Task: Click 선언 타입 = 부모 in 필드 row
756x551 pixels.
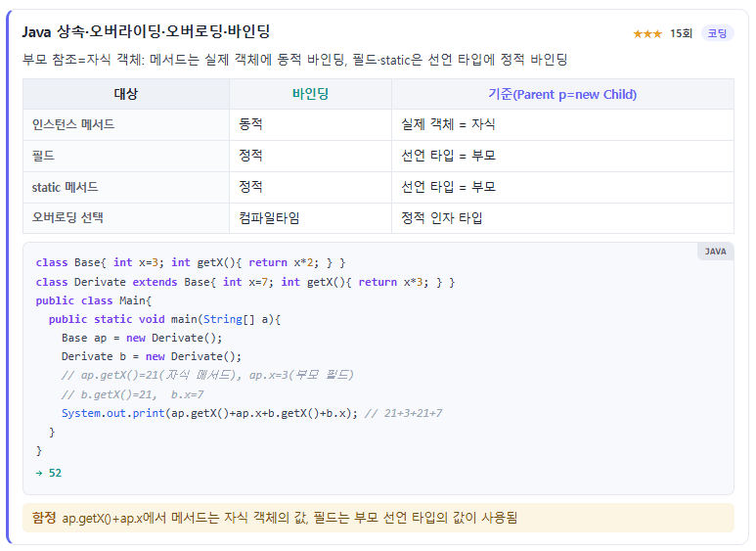Action: click(x=562, y=156)
